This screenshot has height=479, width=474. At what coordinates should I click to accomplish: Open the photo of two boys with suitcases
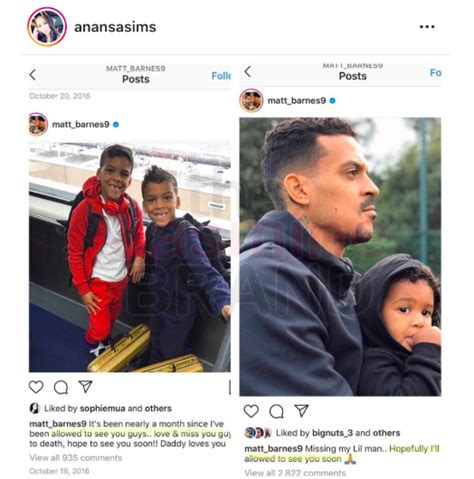130,257
